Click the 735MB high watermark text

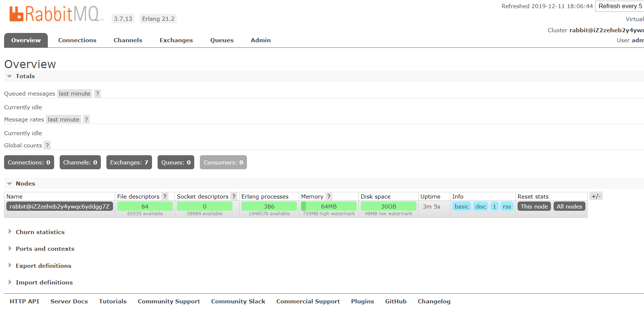point(329,214)
